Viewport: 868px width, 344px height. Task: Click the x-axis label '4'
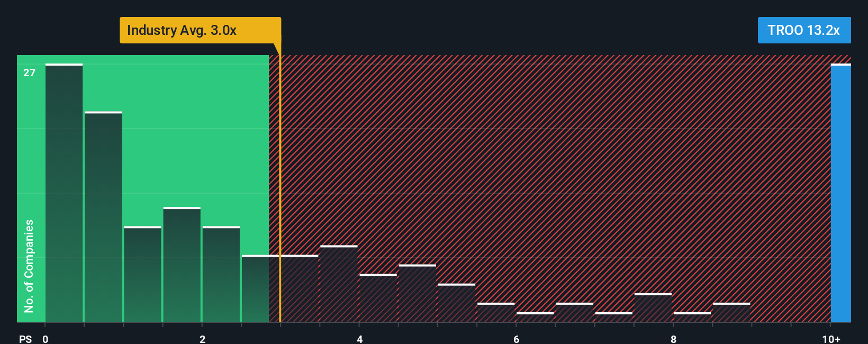point(359,339)
